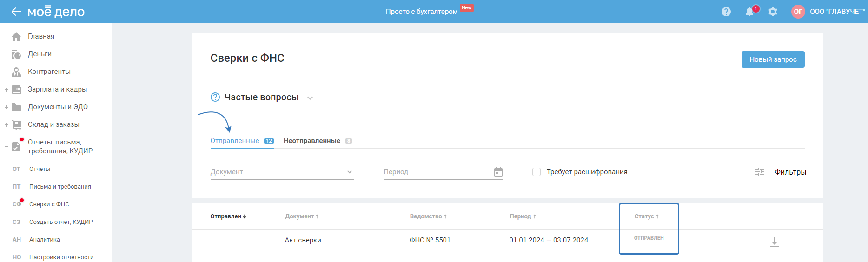Click the СЗ abbreviation icon
The width and height of the screenshot is (868, 262).
[x=16, y=222]
